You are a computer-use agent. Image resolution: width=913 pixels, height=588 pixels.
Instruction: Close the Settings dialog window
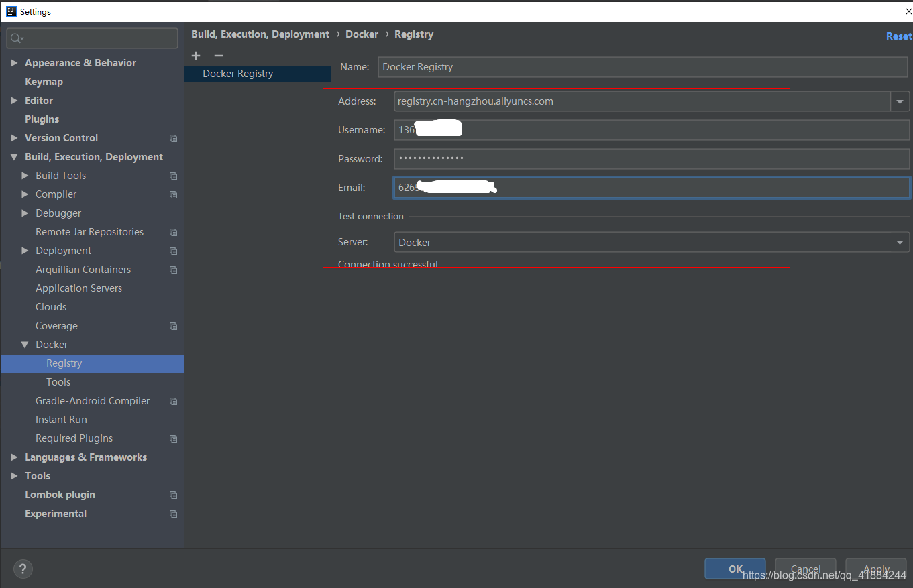[x=908, y=11]
